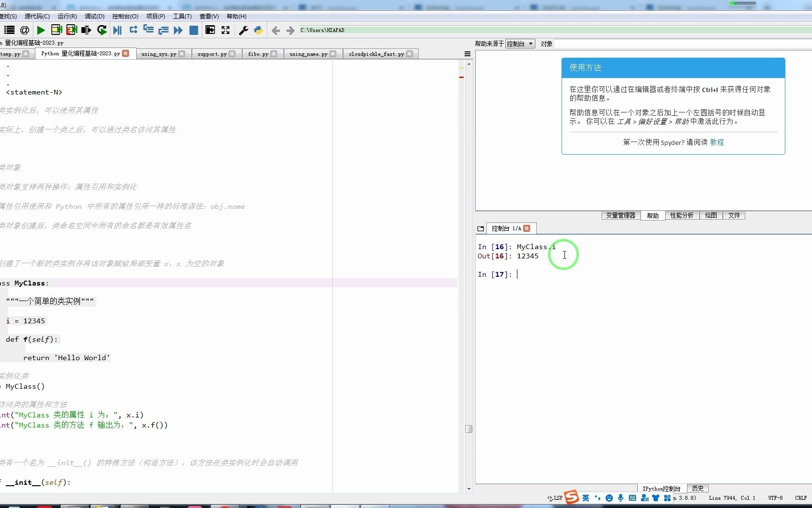Open Sogou skin shirt icon
Viewport: 812px width, 508px height.
point(656,498)
